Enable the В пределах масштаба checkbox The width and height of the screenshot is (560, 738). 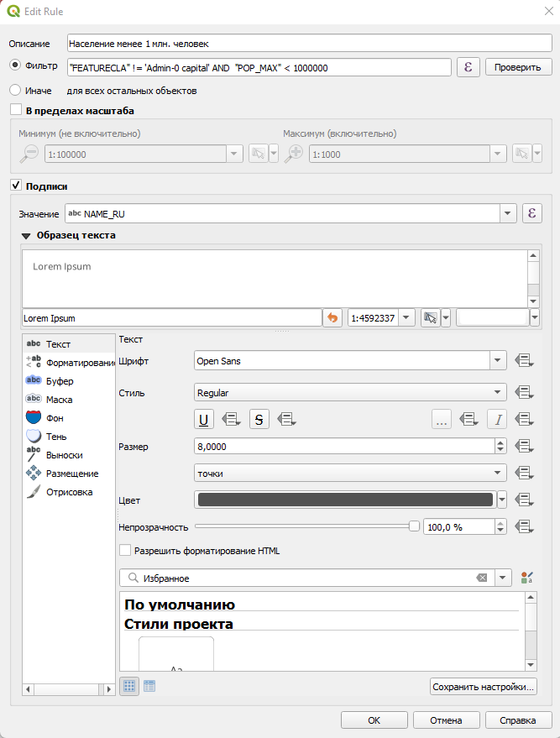(16, 110)
